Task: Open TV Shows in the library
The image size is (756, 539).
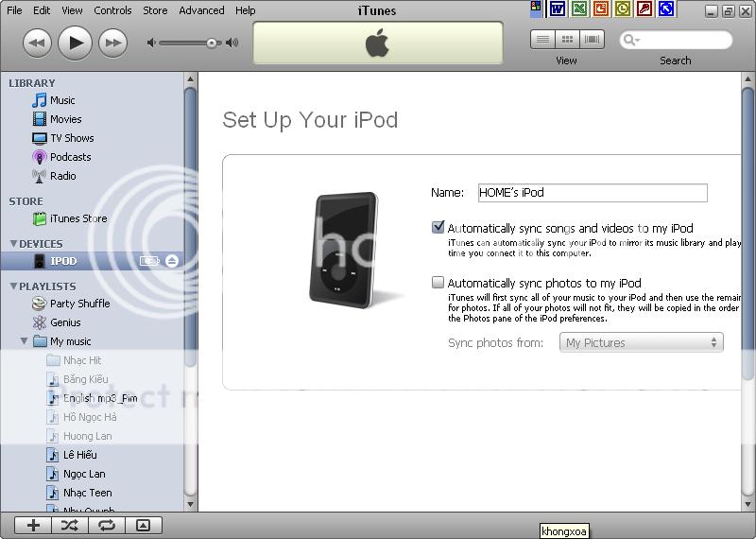Action: (73, 138)
